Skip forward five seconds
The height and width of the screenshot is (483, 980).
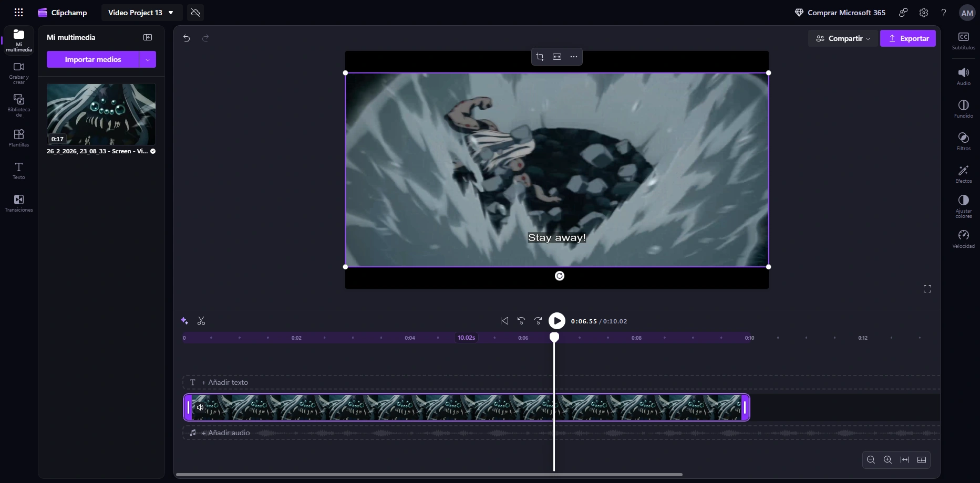(538, 321)
